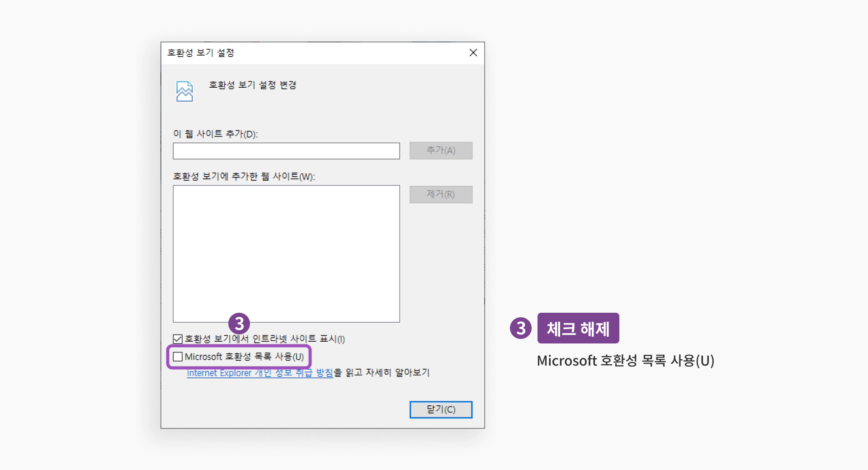This screenshot has height=470, width=868.
Task: Click the 이 웹 사이트 추가(D) label text
Action: 215,134
